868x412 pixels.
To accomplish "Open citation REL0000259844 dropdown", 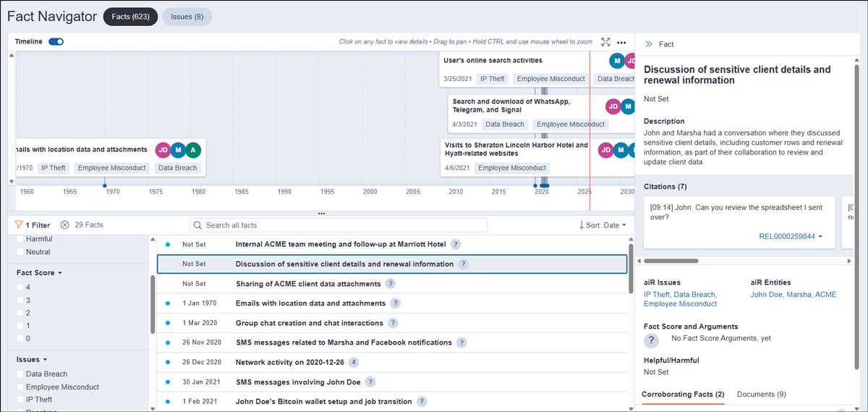I will coord(791,237).
